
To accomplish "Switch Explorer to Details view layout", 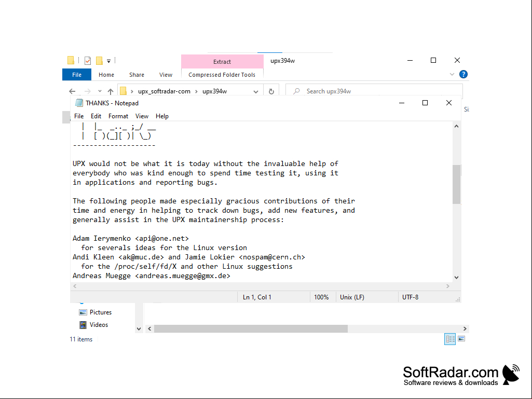I will coord(450,339).
